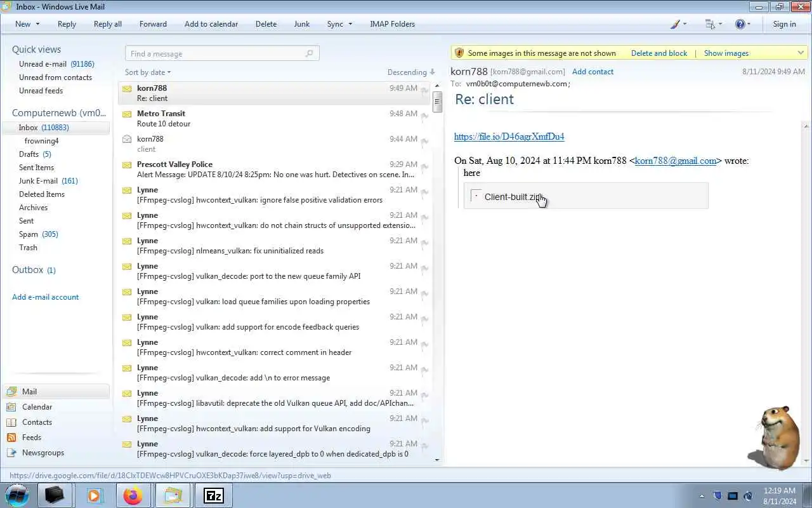Open the black folder app on the taskbar
Viewport: 812px width, 508px height.
coord(55,495)
